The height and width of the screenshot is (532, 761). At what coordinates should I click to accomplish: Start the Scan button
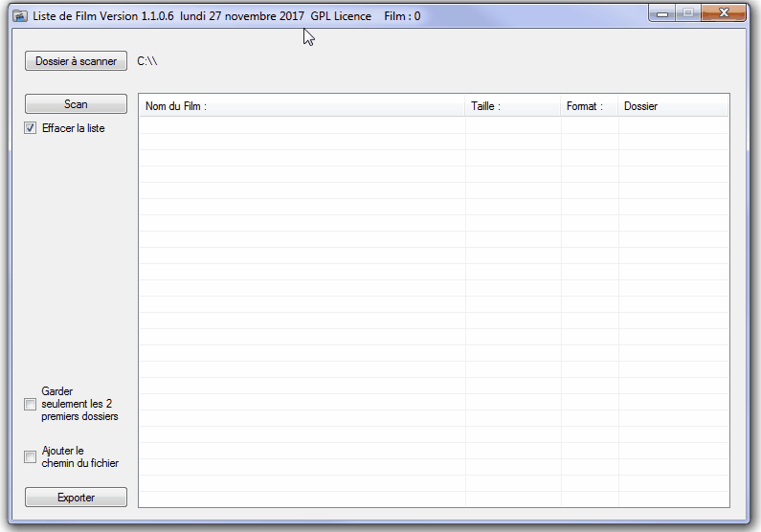pos(77,104)
